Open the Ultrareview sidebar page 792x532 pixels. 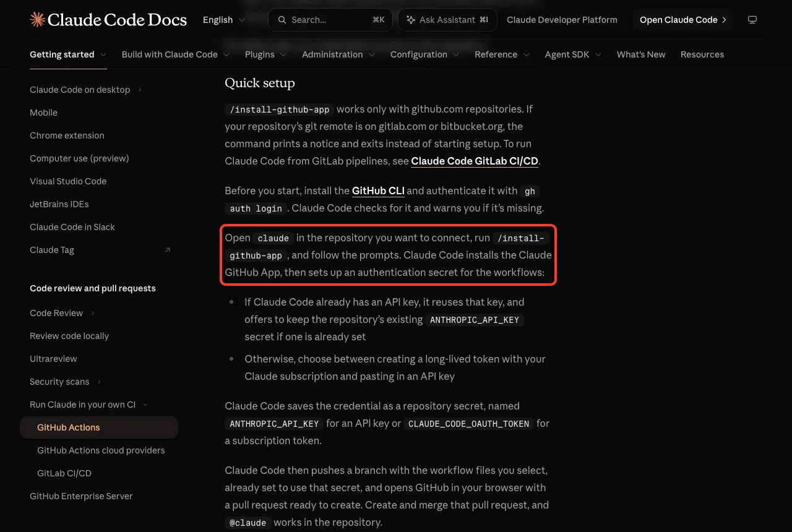click(x=53, y=359)
